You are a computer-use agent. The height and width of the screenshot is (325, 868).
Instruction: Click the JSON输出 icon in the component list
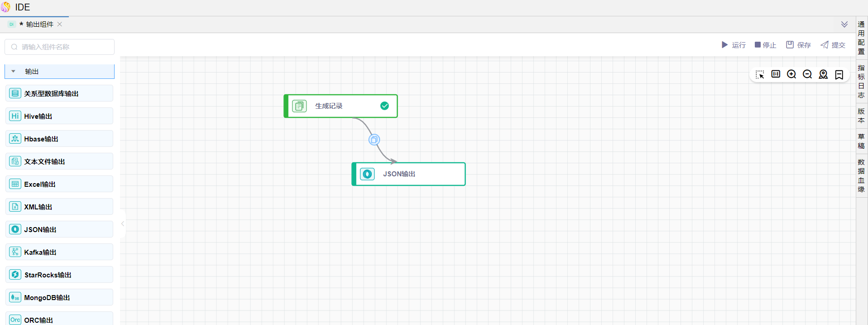(15, 229)
